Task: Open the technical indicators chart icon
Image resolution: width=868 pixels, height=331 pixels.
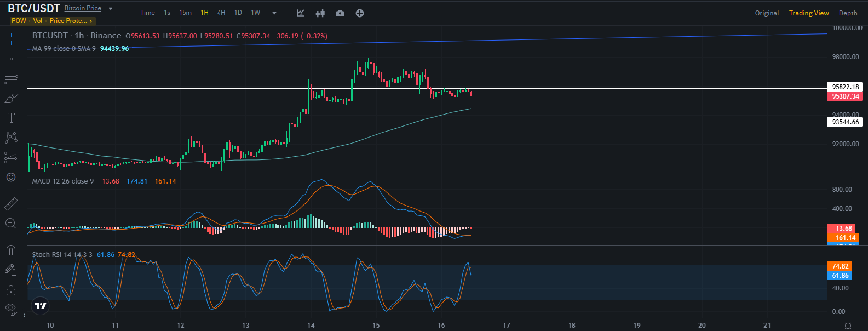Action: coord(301,13)
